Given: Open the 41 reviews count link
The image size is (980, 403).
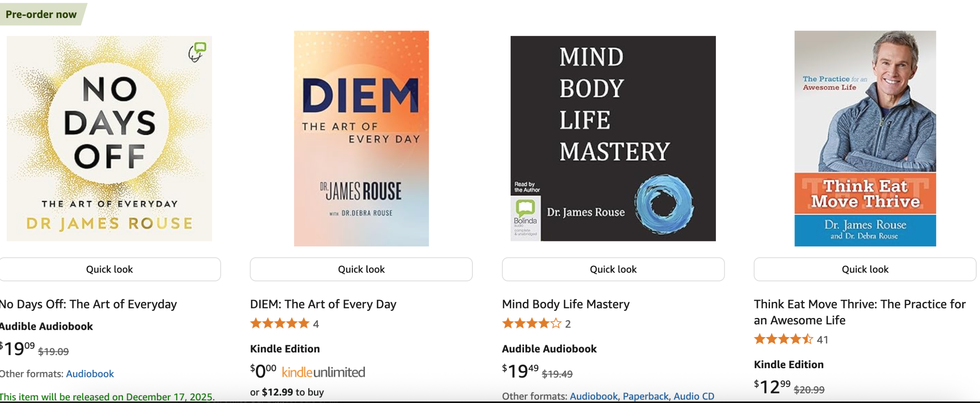Looking at the screenshot, I should 822,340.
